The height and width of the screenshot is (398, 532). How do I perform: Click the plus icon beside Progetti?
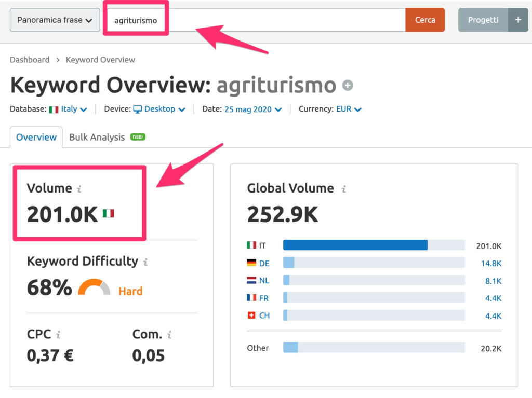click(518, 20)
